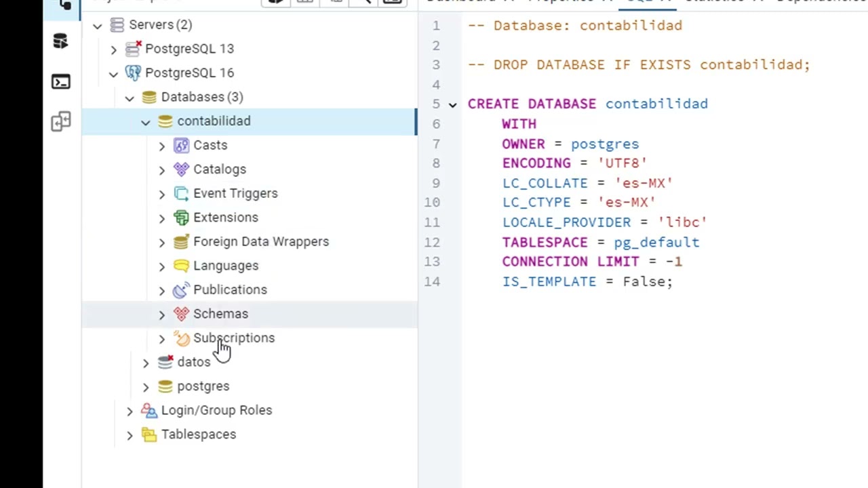Image resolution: width=868 pixels, height=488 pixels.
Task: Click the Databases (3) stack icon
Action: click(149, 97)
